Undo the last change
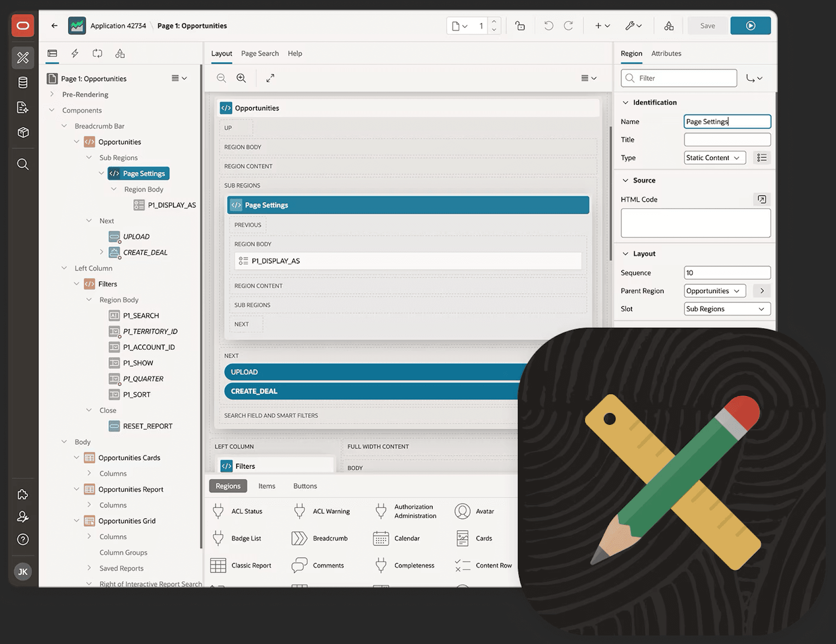Image resolution: width=836 pixels, height=644 pixels. click(548, 26)
